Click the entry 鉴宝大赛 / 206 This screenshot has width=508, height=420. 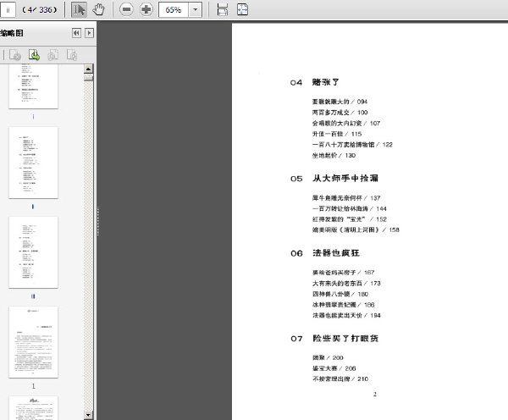[x=334, y=368]
